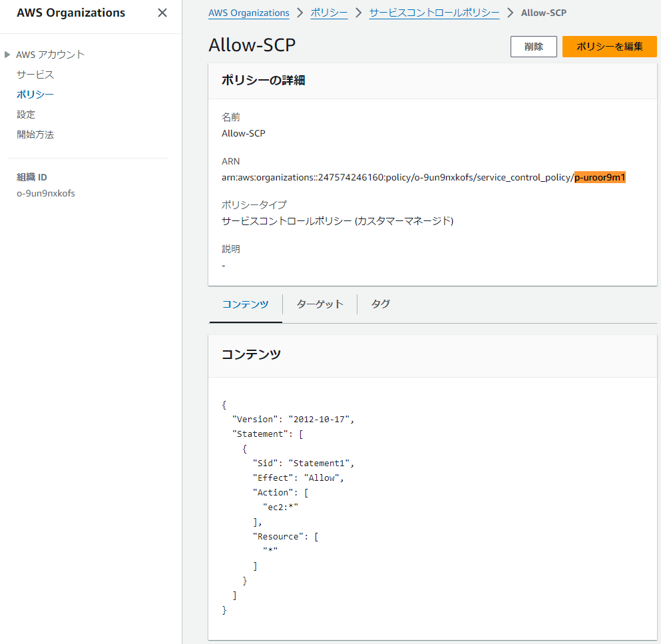The image size is (661, 644).
Task: Switch to the タグ tab
Action: click(x=380, y=304)
